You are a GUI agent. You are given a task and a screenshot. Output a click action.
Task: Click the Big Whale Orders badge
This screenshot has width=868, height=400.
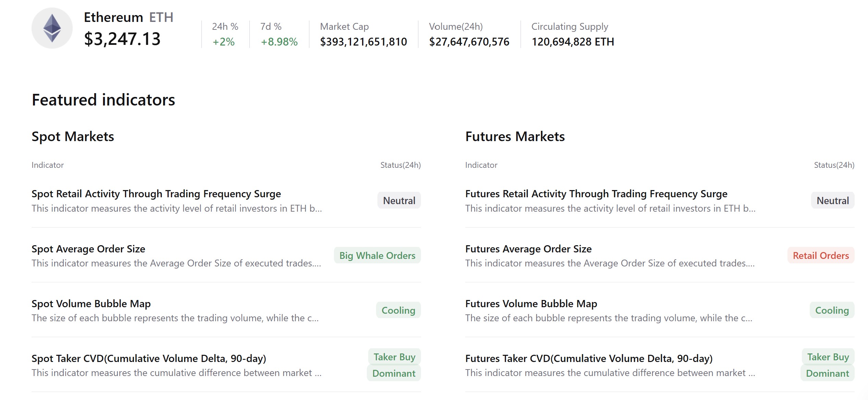(x=377, y=255)
